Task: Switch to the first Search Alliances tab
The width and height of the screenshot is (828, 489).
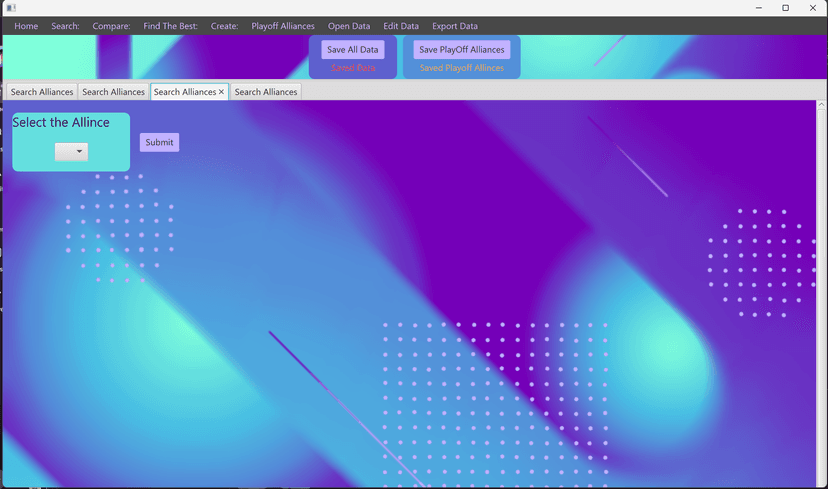Action: coord(42,92)
